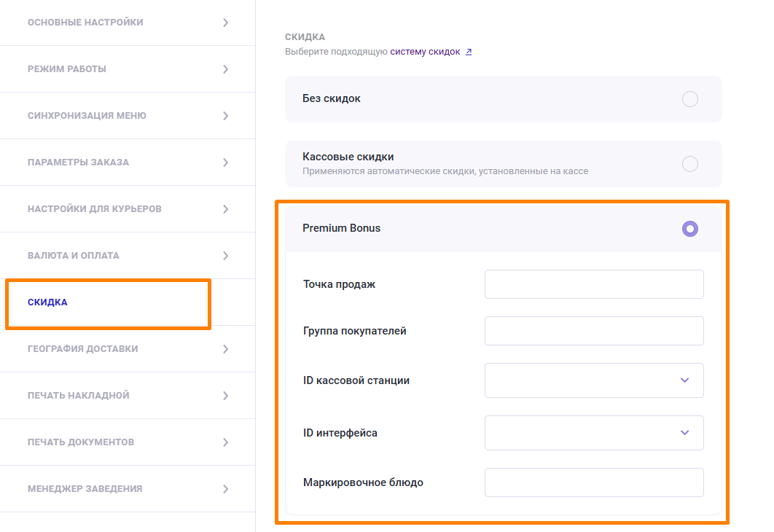Click into the Точка продаж input field
Image resolution: width=774 pixels, height=532 pixels.
[594, 284]
